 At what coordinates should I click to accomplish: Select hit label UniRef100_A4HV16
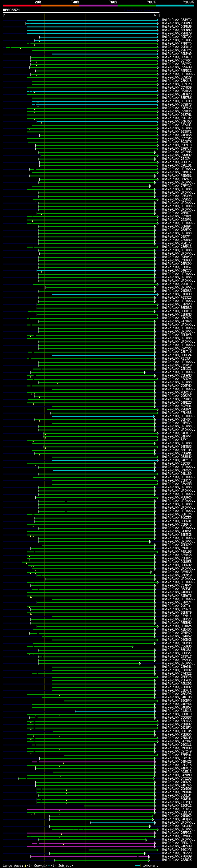coord(177,768)
